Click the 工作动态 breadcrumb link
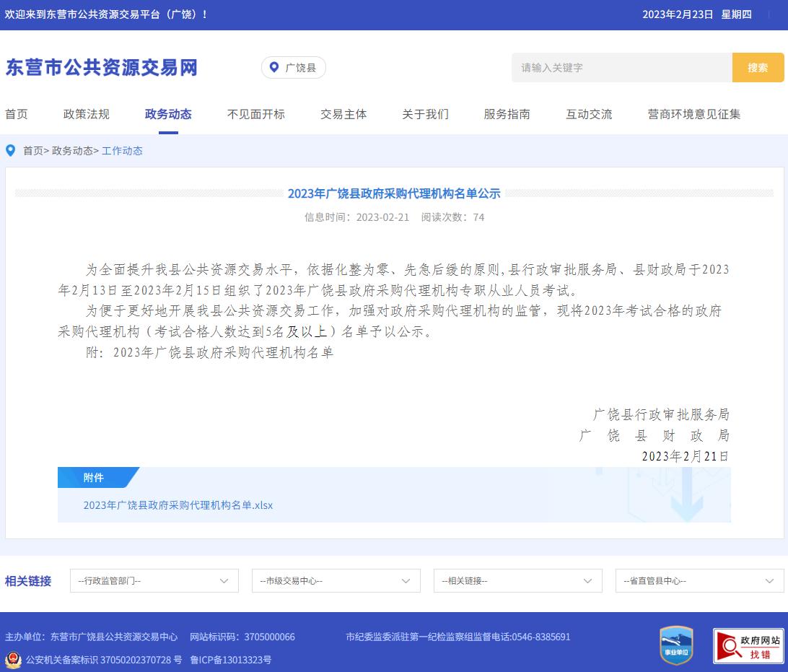Viewport: 788px width, 672px height. 123,151
